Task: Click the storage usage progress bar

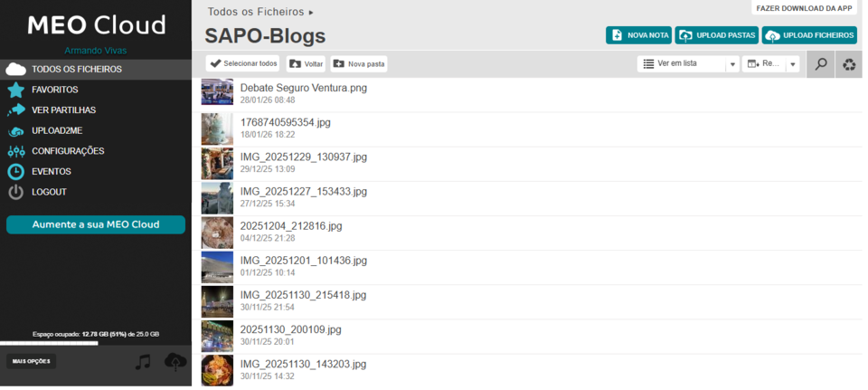Action: [96, 344]
